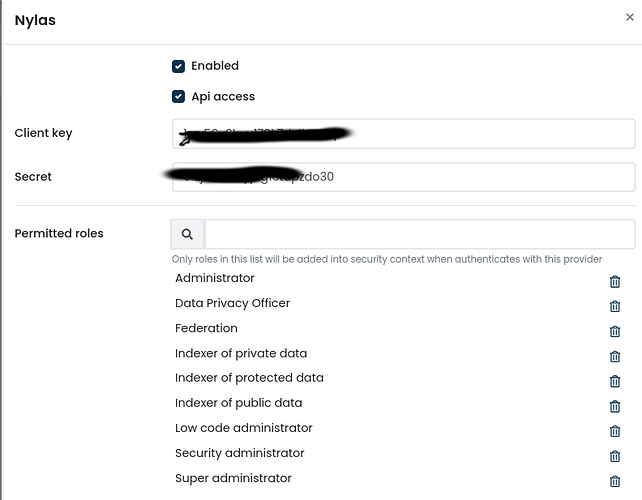Remove Security administrator role
642x500 pixels.
pyautogui.click(x=615, y=456)
